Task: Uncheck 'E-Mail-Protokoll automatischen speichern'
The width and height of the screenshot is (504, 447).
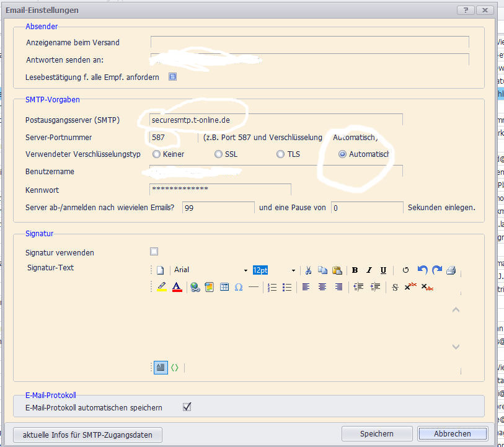Action: [x=187, y=407]
